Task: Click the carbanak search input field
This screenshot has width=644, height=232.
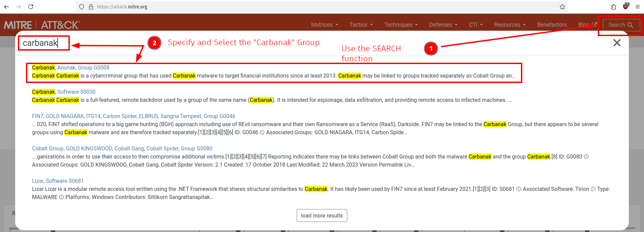Action: coord(43,43)
